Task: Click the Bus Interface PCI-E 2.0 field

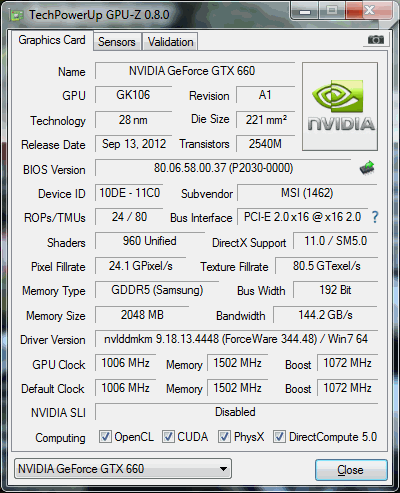Action: pos(303,217)
